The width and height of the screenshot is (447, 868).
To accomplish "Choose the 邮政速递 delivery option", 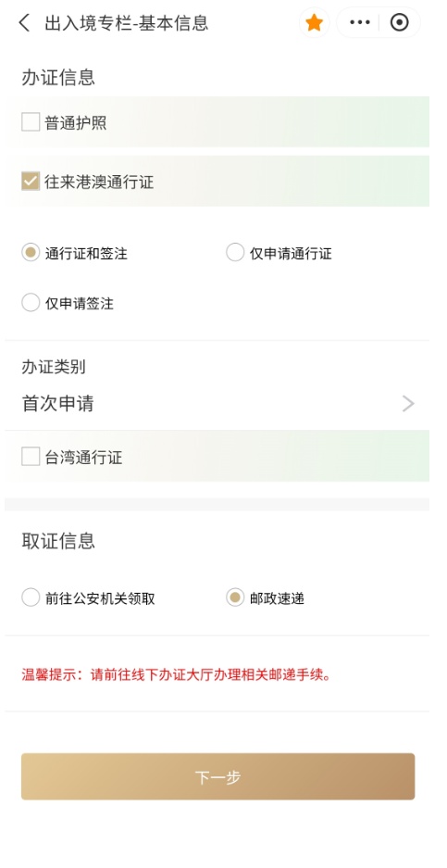I will click(235, 598).
